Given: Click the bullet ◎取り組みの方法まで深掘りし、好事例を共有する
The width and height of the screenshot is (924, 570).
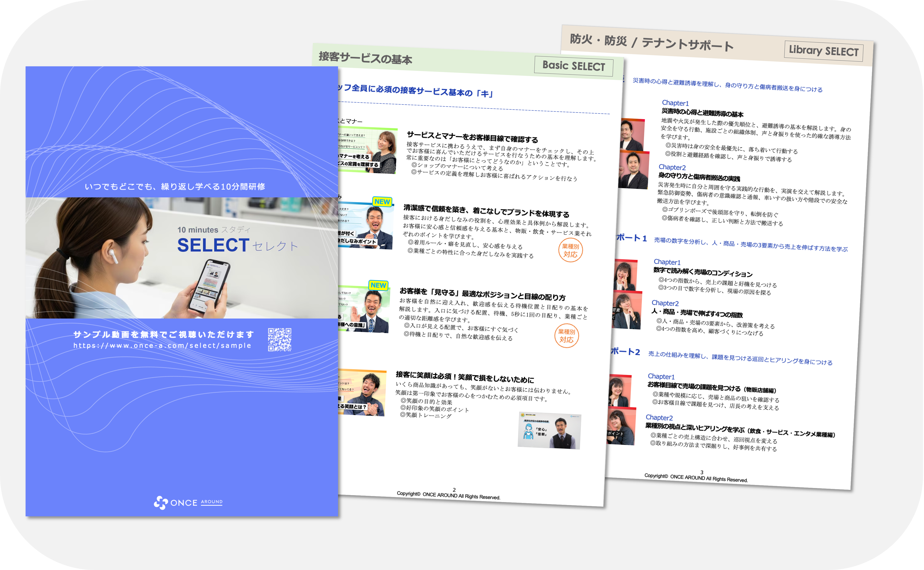Looking at the screenshot, I should point(713,446).
